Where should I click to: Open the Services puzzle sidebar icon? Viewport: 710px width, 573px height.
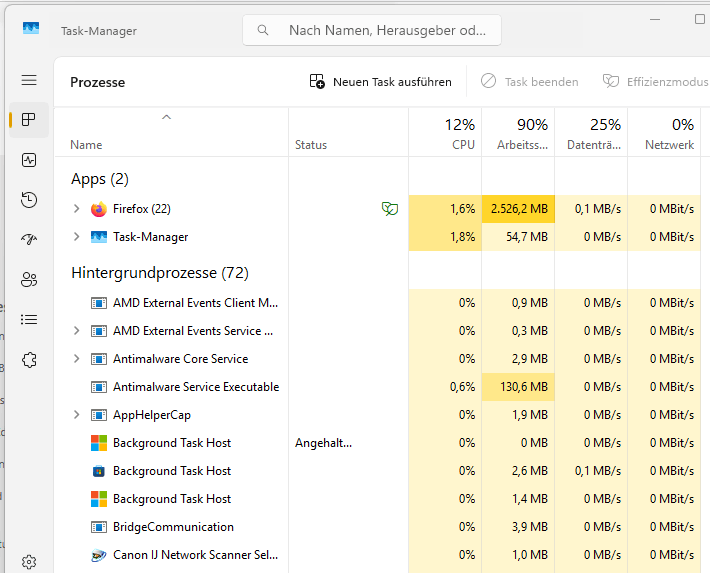tap(29, 360)
